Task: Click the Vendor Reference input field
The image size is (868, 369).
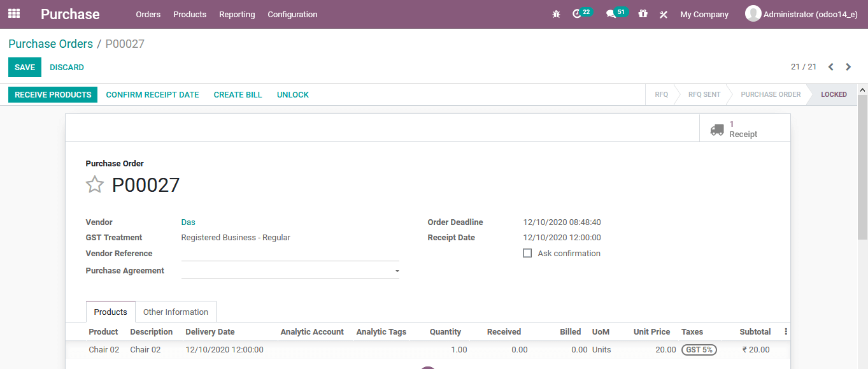Action: tap(290, 254)
